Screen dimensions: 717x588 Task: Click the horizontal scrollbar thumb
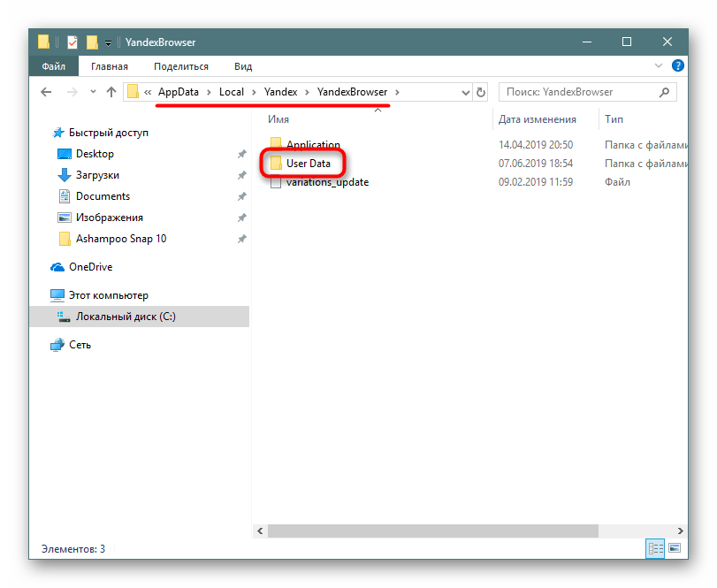[432, 531]
